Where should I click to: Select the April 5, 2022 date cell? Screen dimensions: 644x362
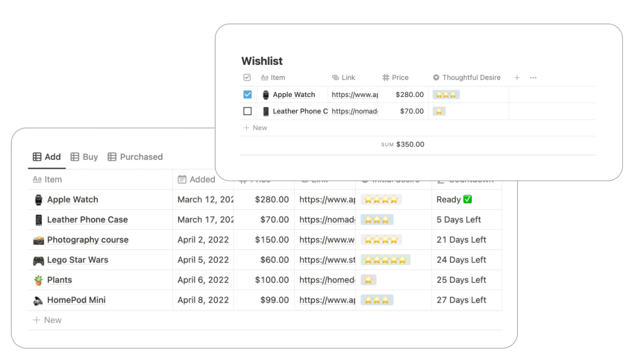click(203, 260)
